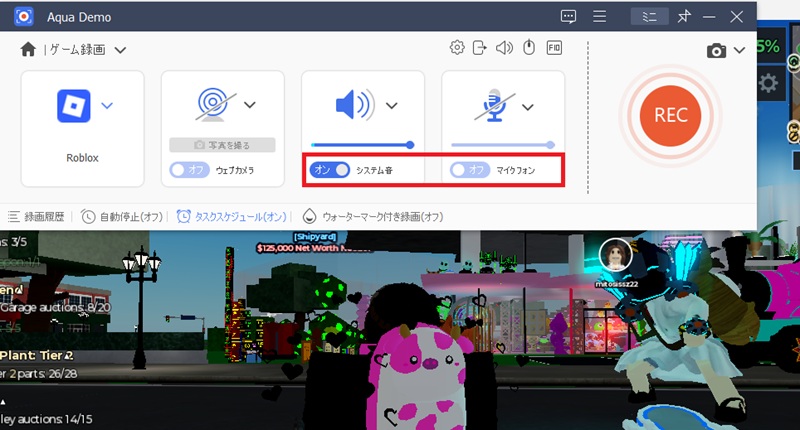Open the gear icon in the Roblox window

coord(768,83)
